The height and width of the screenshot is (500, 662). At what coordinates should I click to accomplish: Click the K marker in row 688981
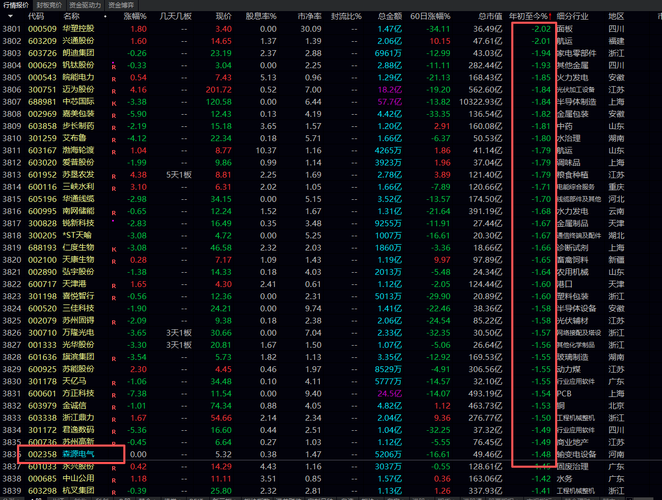pos(114,103)
